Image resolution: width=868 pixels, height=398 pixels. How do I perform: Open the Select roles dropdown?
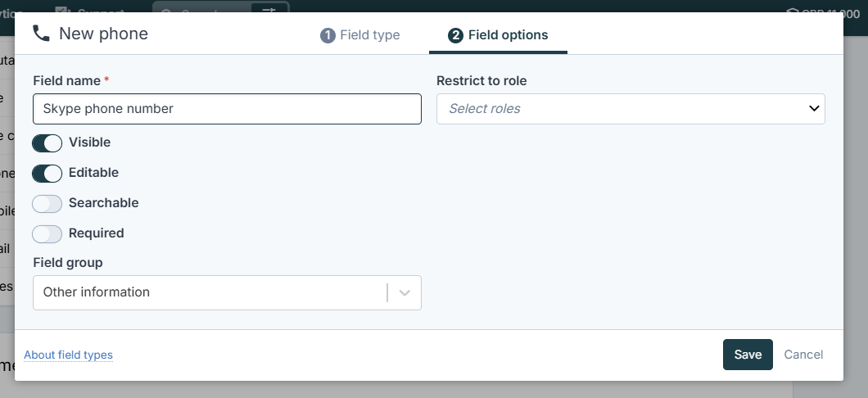pos(631,108)
